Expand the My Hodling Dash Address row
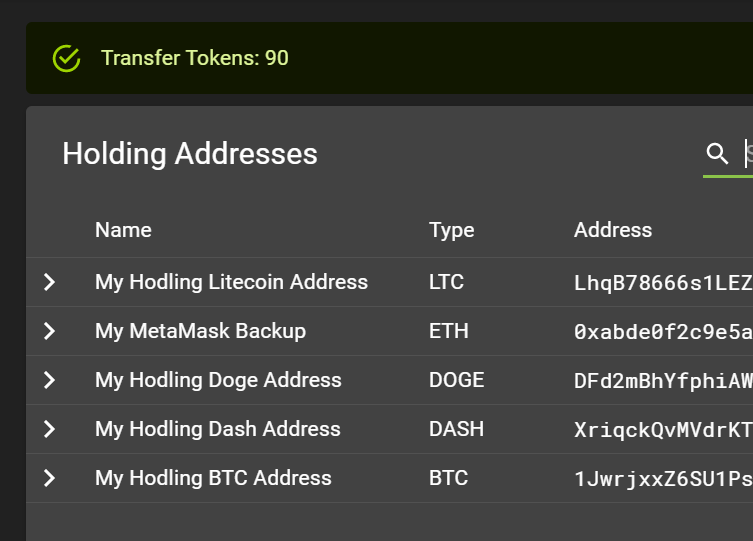This screenshot has height=541, width=753. click(x=49, y=429)
